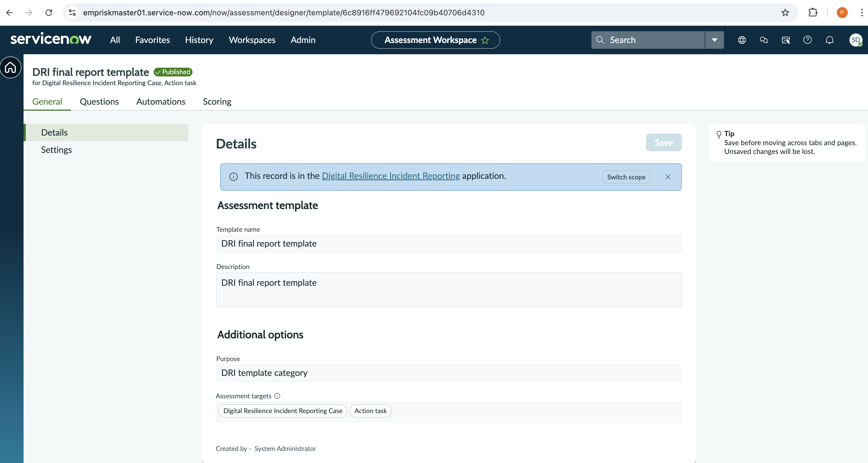Switch to the Scoring tab
The image size is (868, 463).
(x=217, y=101)
